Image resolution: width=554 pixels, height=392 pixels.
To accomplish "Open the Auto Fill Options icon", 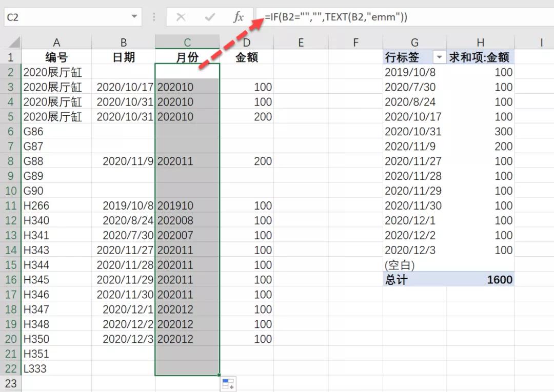I will (x=228, y=384).
